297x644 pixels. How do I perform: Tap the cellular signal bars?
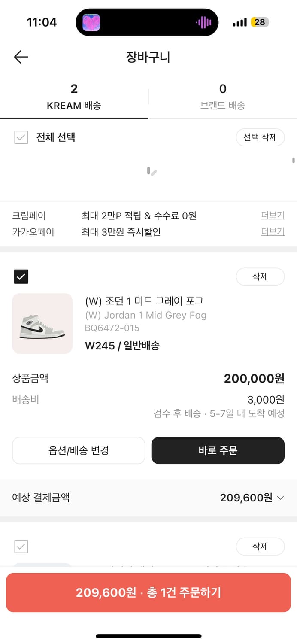[240, 21]
